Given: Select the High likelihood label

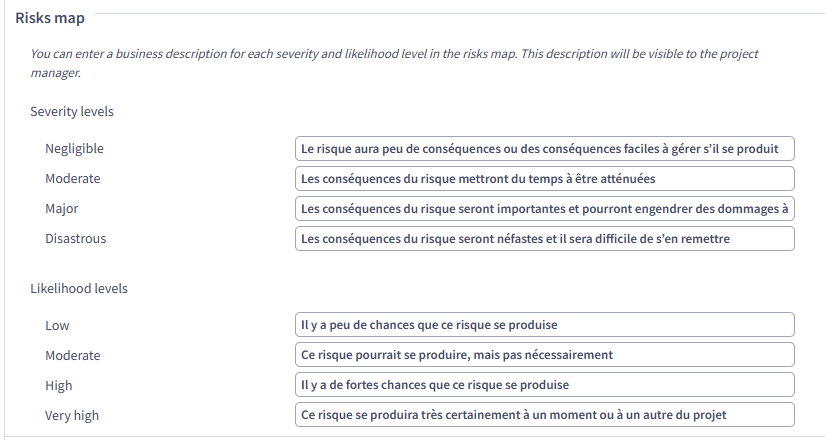Looking at the screenshot, I should point(58,386).
